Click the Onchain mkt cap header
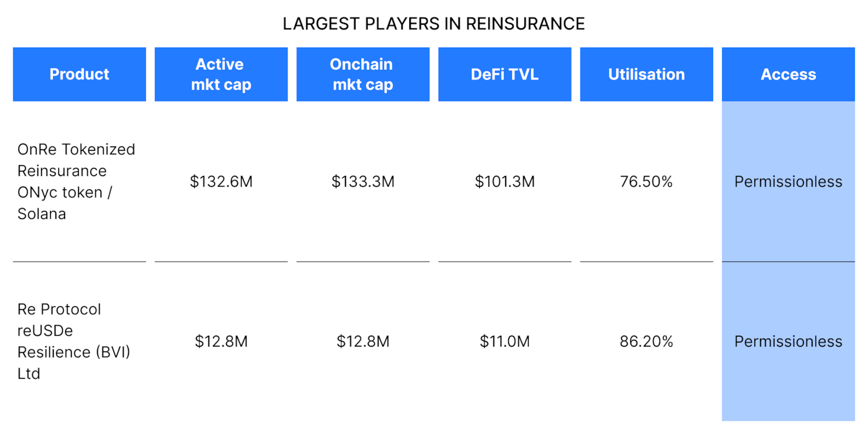 click(x=362, y=74)
